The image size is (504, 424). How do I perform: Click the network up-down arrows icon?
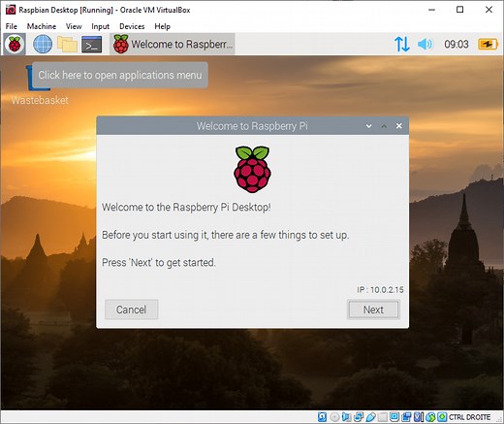tap(402, 44)
